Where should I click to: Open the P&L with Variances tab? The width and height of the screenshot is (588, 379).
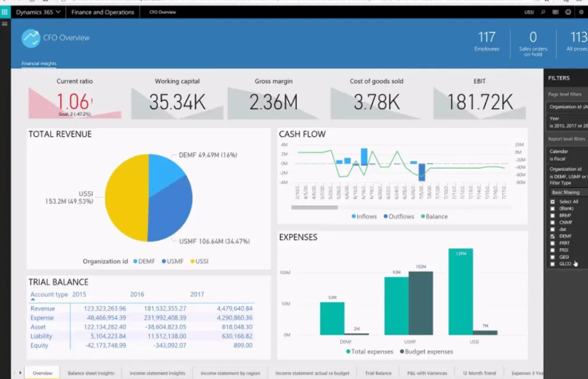coord(427,373)
